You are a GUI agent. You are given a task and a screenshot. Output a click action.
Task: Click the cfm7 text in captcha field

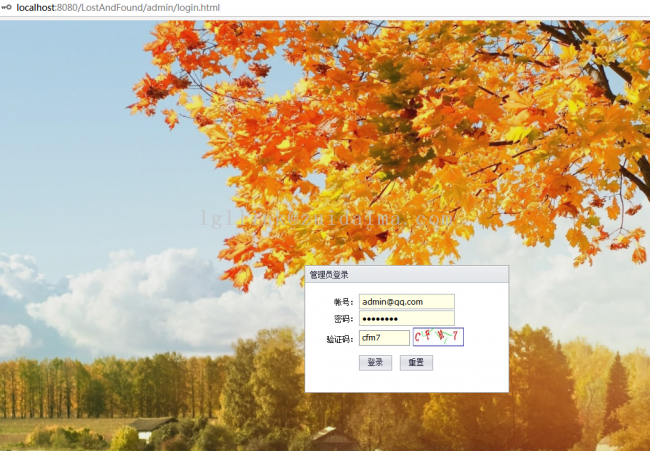(x=372, y=338)
